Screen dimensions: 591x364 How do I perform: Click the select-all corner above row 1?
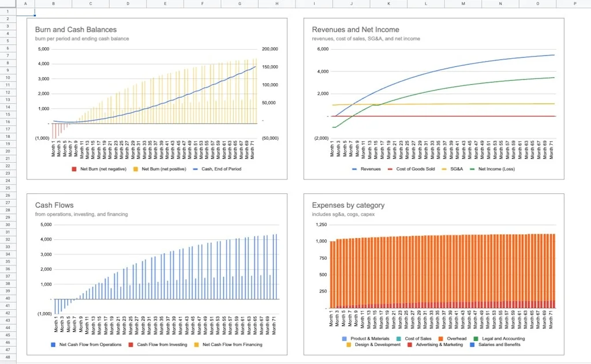point(8,4)
